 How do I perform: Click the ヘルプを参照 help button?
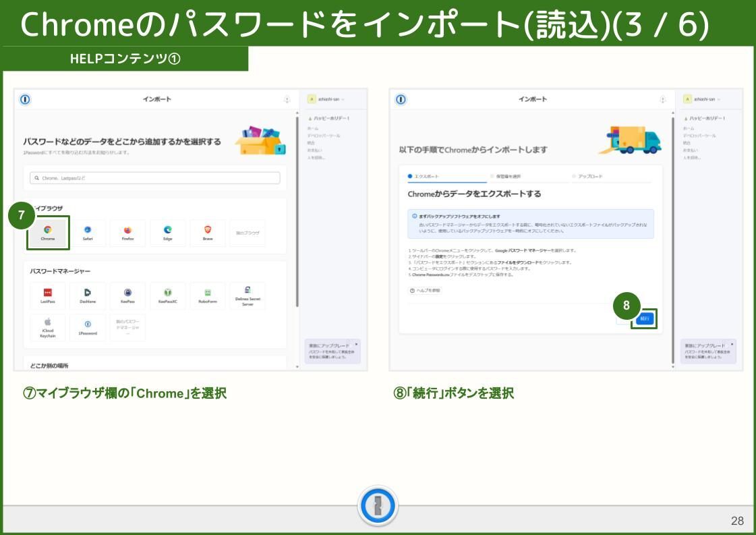click(425, 290)
